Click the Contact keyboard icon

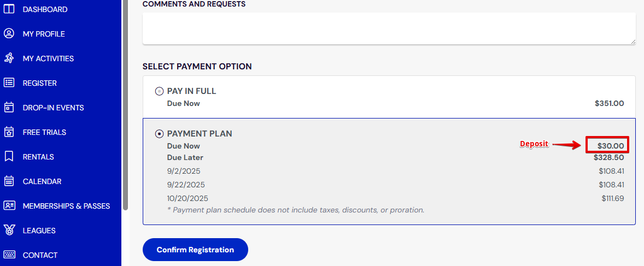(9, 255)
